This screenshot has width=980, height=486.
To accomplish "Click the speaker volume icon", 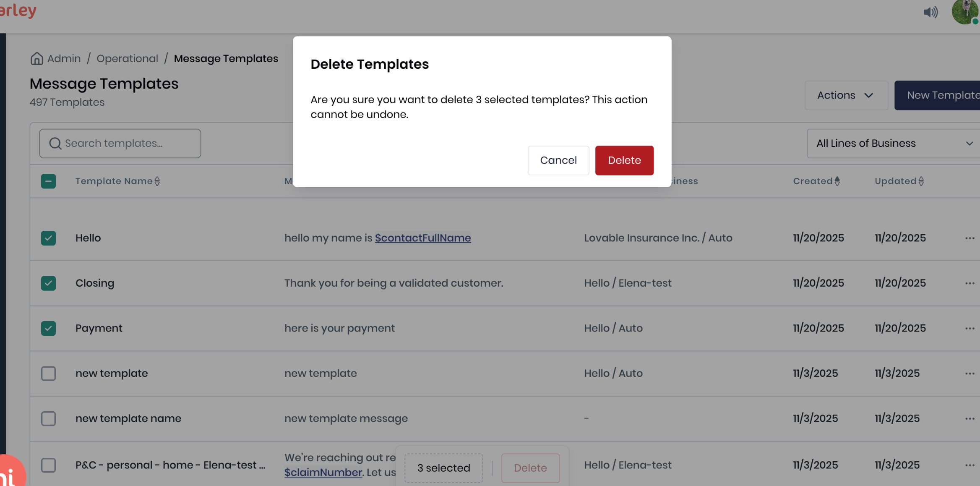I will point(930,12).
